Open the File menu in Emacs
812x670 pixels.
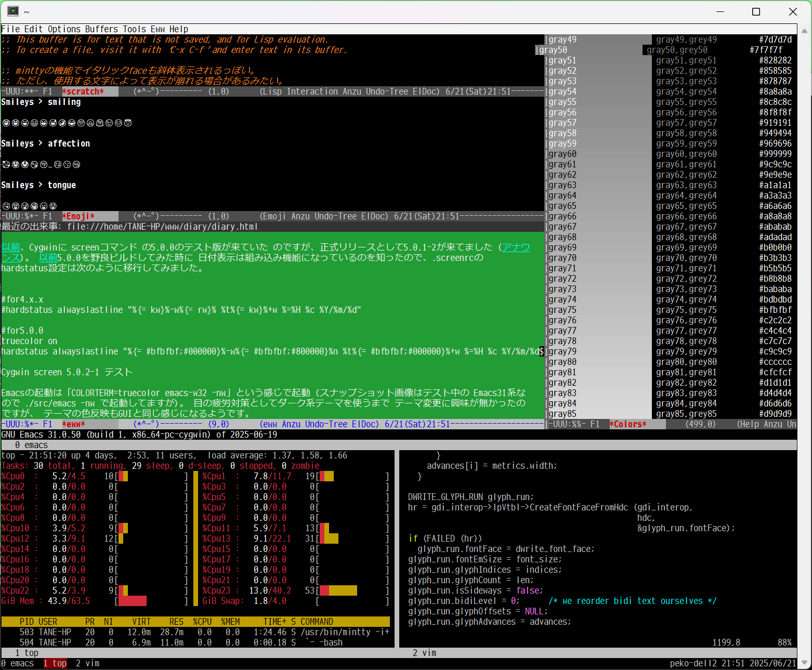10,29
